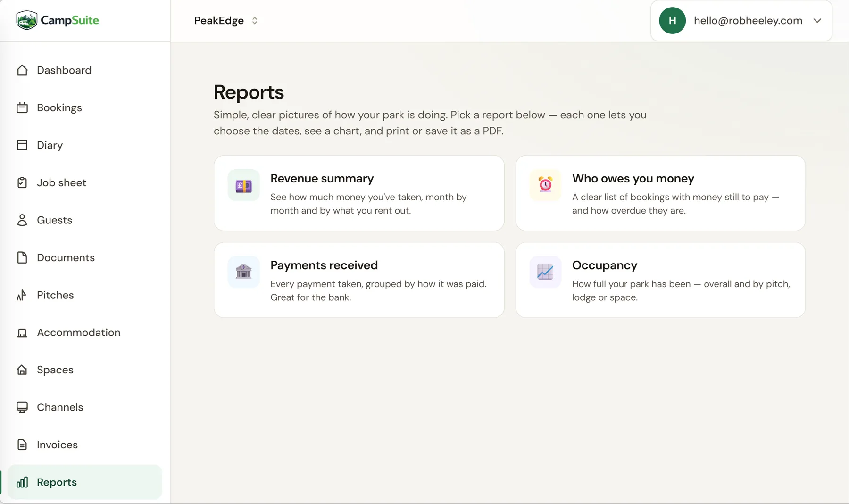Screen dimensions: 849x504
Task: Click the Spaces house icon
Action: point(22,370)
